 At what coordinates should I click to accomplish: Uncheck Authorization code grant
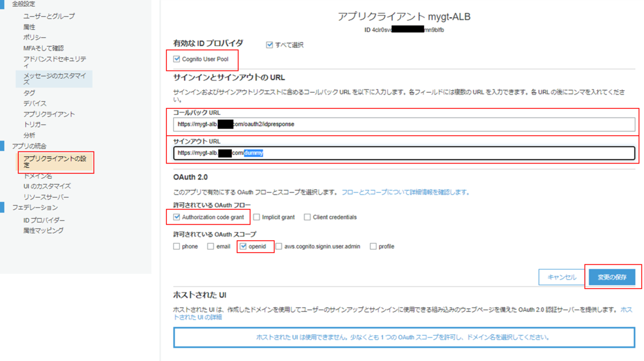(x=177, y=217)
